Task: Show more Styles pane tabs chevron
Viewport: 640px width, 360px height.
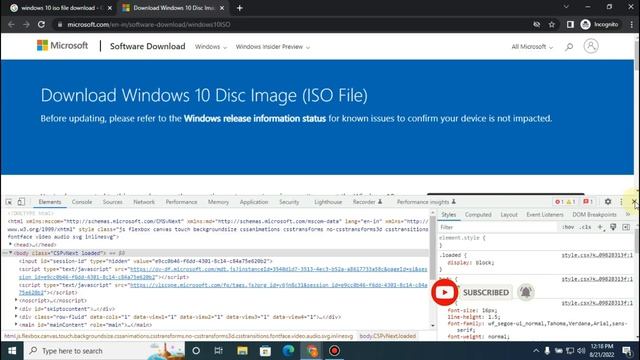Action: [x=628, y=214]
